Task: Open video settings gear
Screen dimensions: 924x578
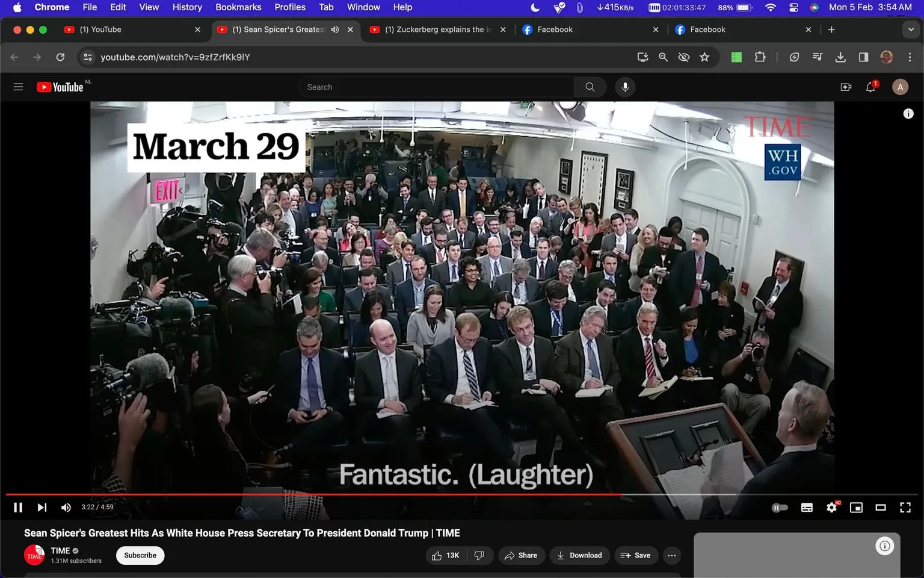Action: point(832,508)
